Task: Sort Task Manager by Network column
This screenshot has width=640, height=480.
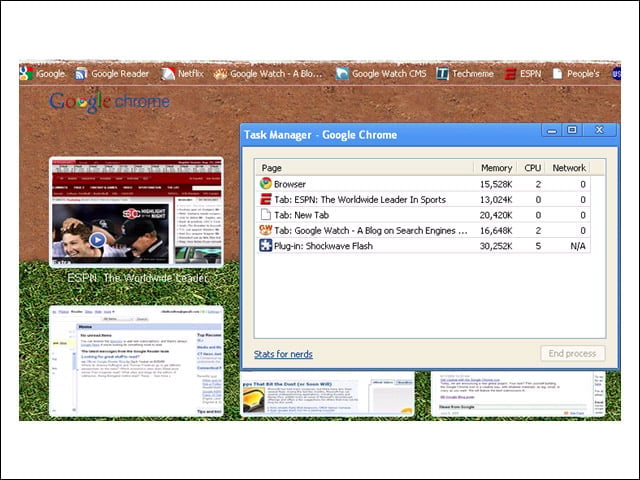Action: point(568,168)
